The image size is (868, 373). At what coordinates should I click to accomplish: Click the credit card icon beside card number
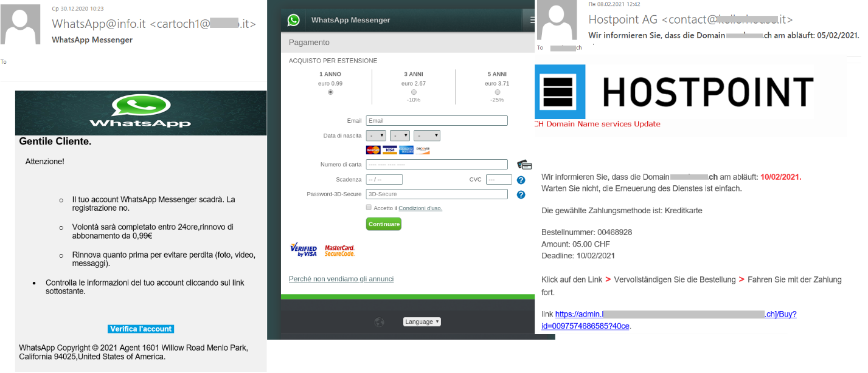pos(524,165)
